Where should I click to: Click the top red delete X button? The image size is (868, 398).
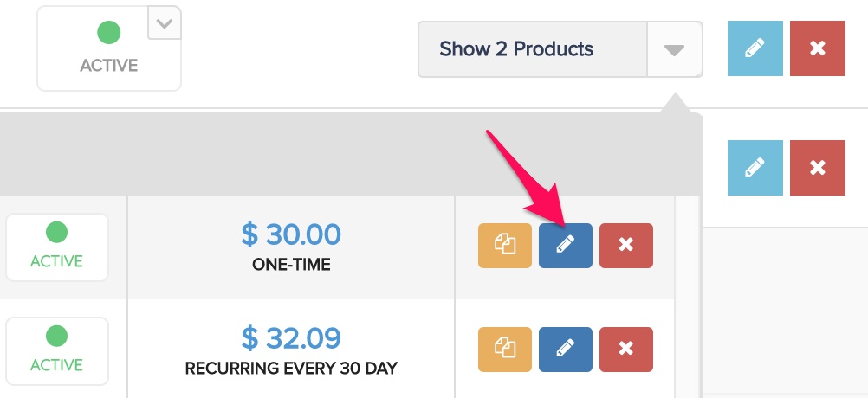pyautogui.click(x=818, y=48)
